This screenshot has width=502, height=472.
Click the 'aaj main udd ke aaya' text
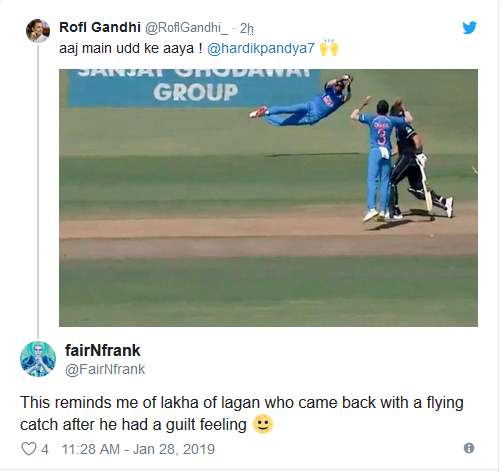(x=131, y=49)
